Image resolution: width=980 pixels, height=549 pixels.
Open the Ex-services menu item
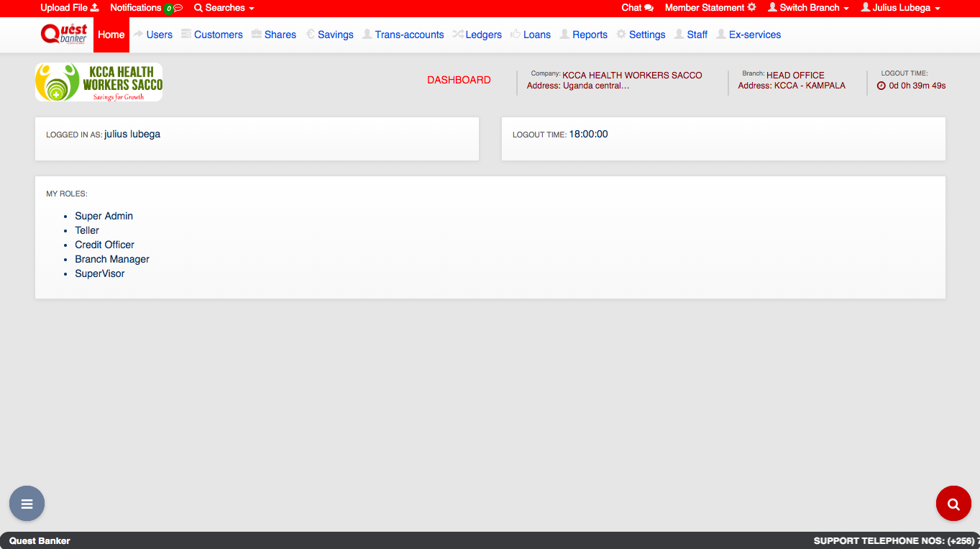click(x=754, y=35)
